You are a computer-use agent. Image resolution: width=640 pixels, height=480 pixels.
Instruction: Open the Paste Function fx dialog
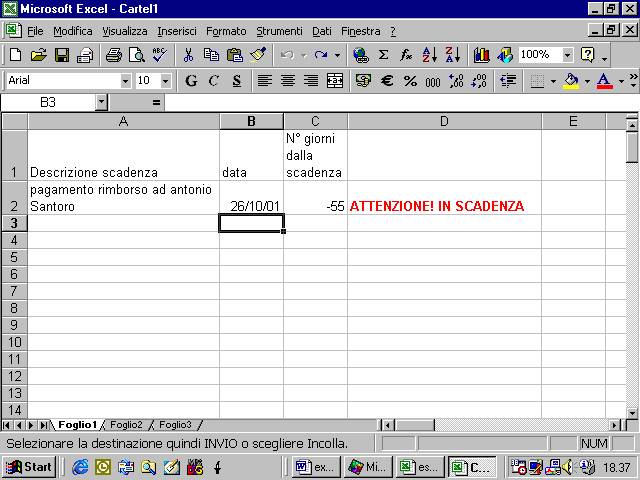click(406, 55)
